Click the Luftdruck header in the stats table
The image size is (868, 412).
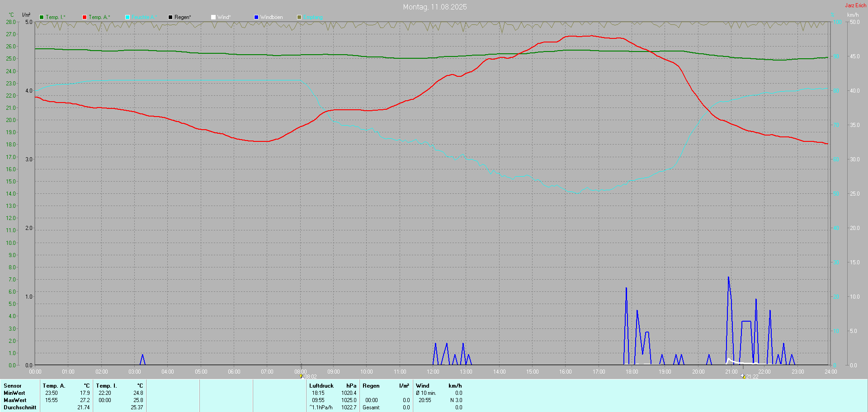(x=321, y=386)
